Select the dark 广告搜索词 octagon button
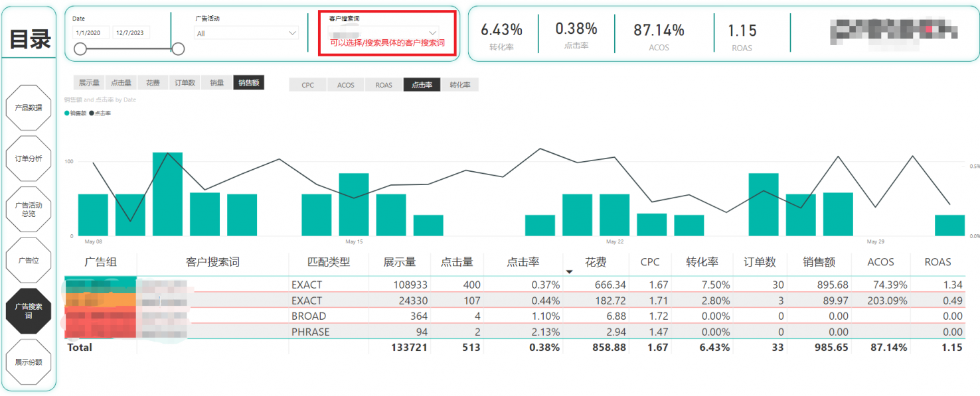The height and width of the screenshot is (396, 980). tap(29, 311)
